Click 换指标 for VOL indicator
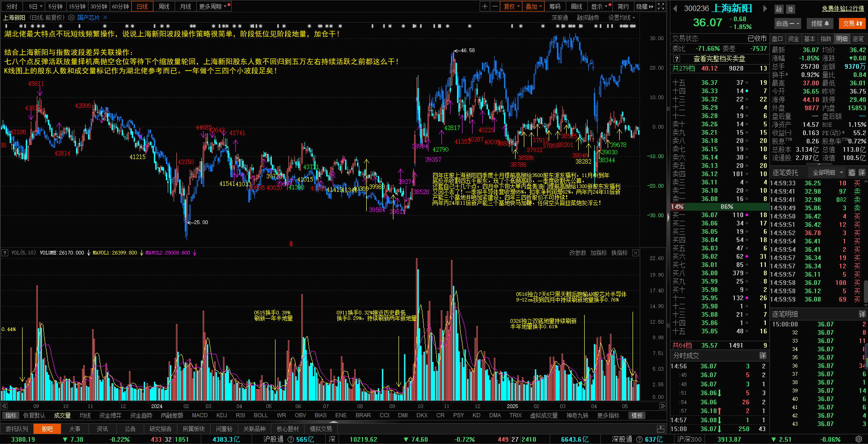The height and width of the screenshot is (444, 868). click(x=619, y=253)
